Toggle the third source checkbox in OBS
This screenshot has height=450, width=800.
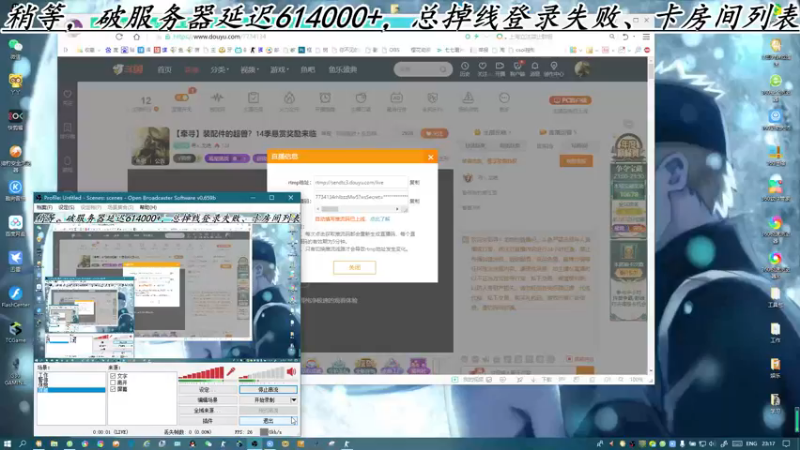tap(113, 389)
